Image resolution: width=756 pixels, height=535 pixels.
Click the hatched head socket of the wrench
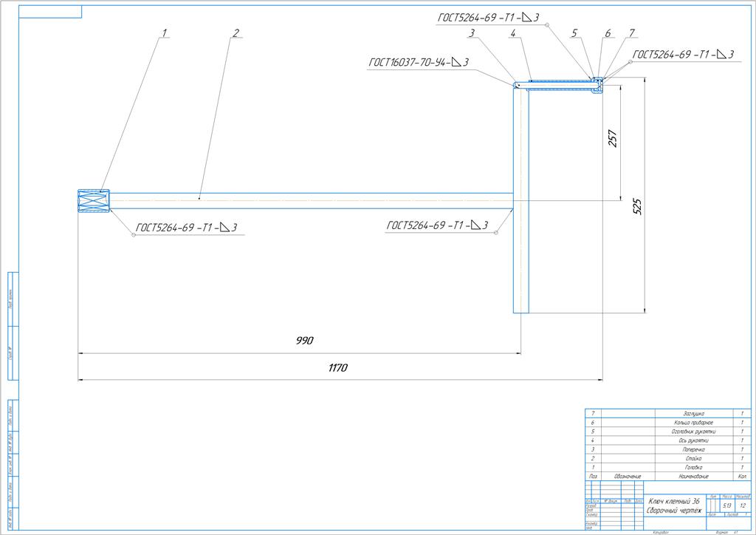pyautogui.click(x=94, y=200)
